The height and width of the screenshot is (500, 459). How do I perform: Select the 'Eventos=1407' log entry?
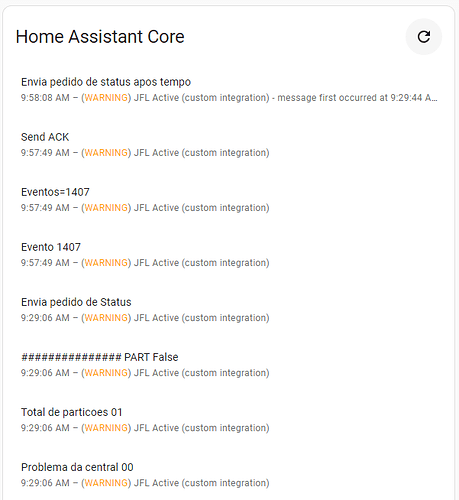(229, 200)
